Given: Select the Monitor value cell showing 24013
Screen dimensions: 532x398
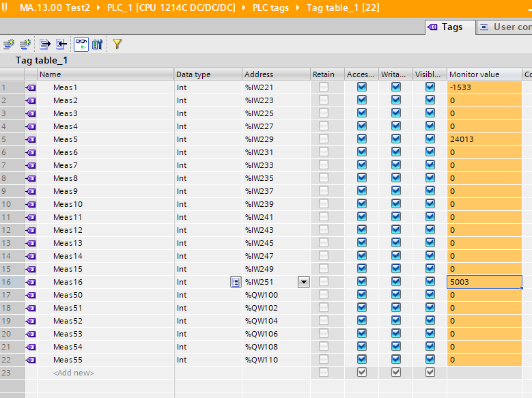Looking at the screenshot, I should point(484,139).
